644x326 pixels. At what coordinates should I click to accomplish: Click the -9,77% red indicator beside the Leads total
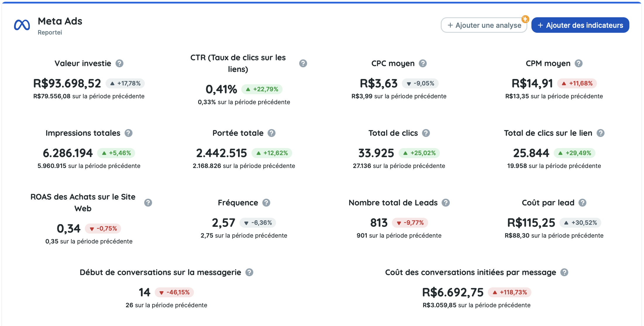point(410,223)
